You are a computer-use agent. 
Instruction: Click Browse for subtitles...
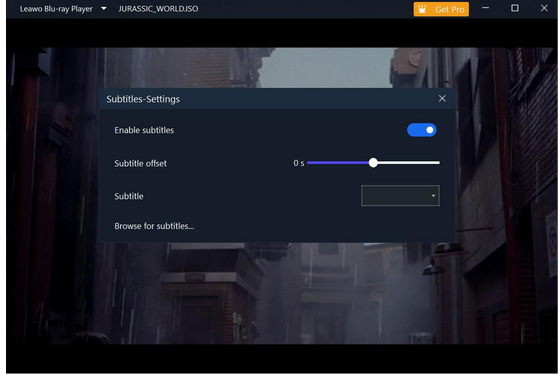click(x=154, y=226)
